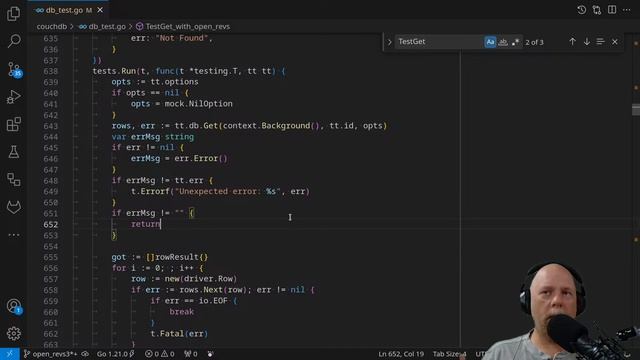This screenshot has height=360, width=640.
Task: Open the TestGet_with_open_revs breadcrumb symbol
Action: pos(183,27)
